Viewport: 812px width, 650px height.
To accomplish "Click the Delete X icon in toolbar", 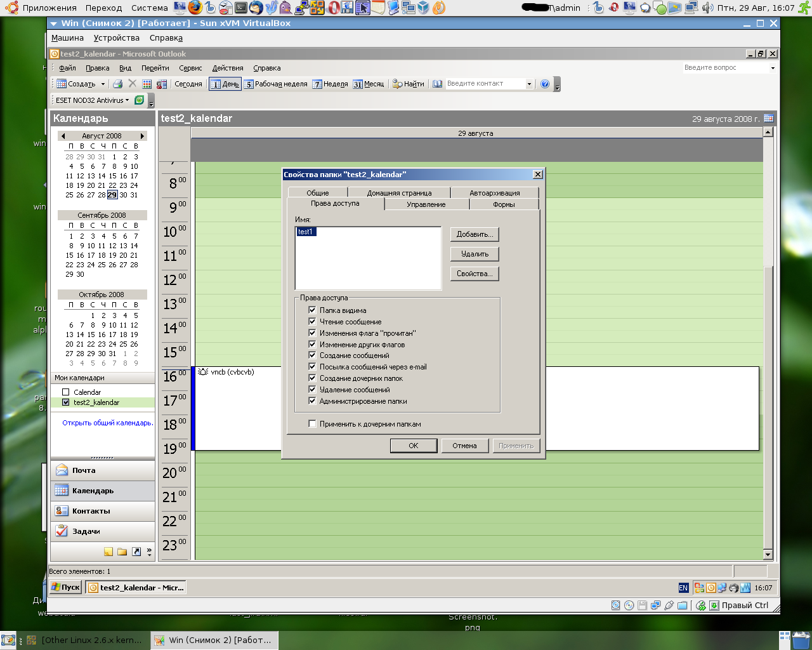I will pos(132,84).
